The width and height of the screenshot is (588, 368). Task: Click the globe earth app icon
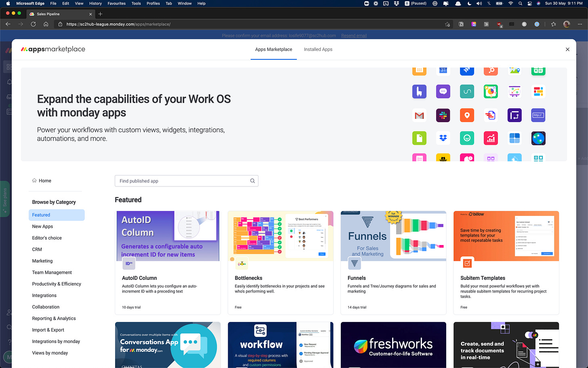click(538, 138)
